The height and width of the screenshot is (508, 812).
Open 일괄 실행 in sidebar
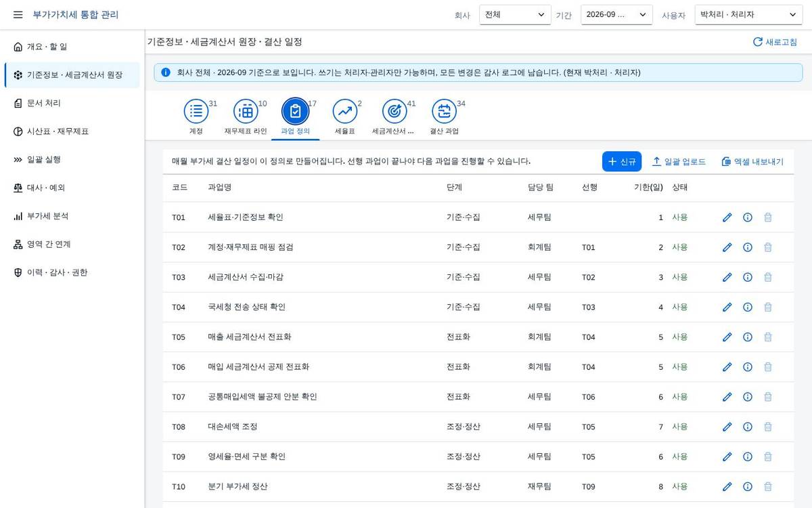click(72, 160)
